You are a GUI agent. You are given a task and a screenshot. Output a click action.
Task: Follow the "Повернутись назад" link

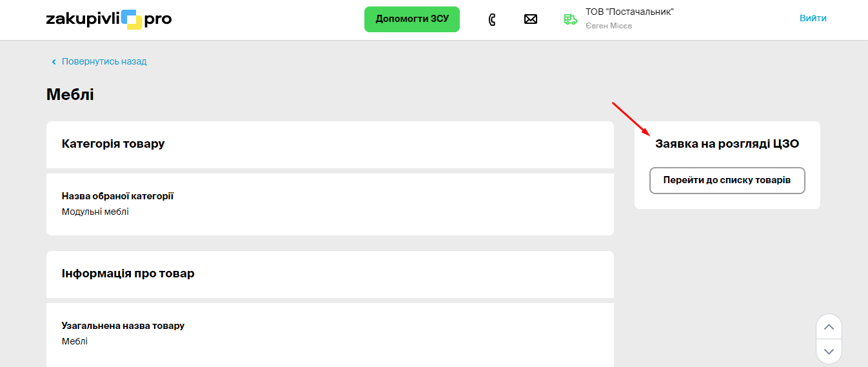(x=104, y=61)
